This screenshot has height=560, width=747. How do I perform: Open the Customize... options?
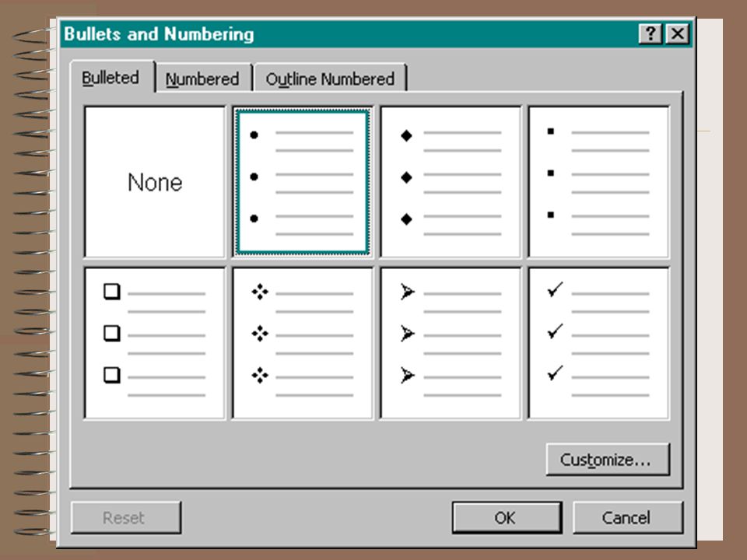pos(608,460)
